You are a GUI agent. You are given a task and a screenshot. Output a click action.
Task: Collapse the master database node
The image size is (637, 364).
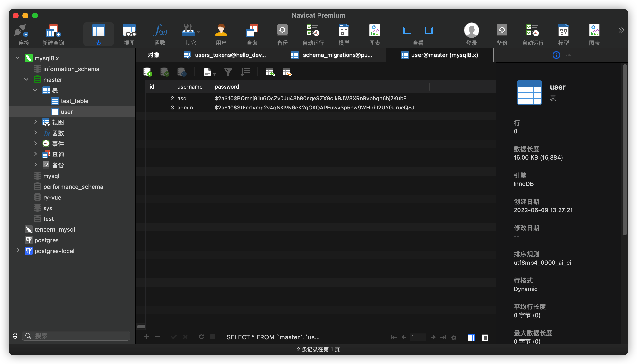pyautogui.click(x=26, y=80)
